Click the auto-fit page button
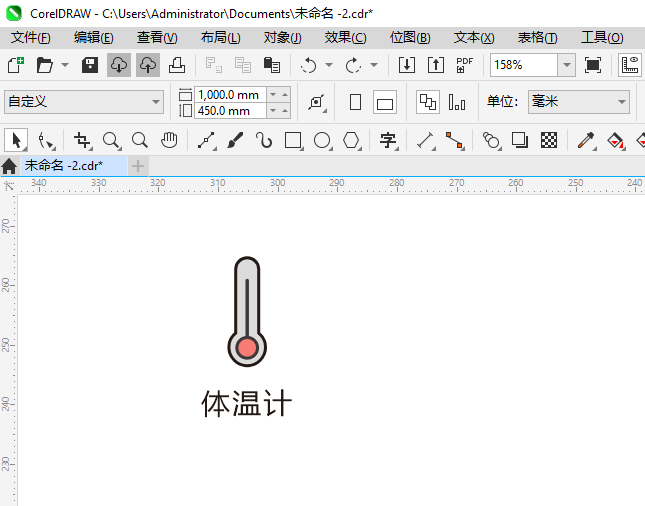The image size is (645, 506). [x=317, y=102]
